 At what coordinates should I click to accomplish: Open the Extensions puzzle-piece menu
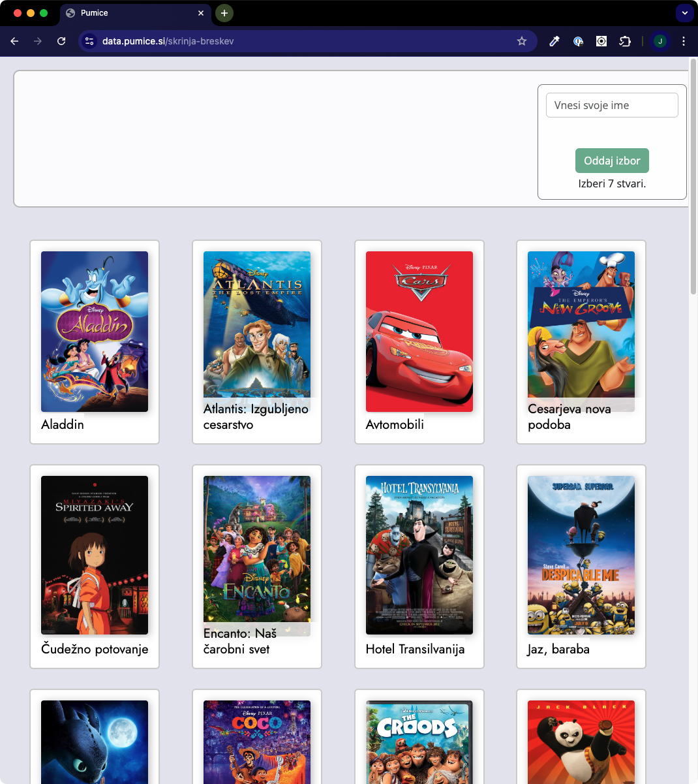coord(625,41)
